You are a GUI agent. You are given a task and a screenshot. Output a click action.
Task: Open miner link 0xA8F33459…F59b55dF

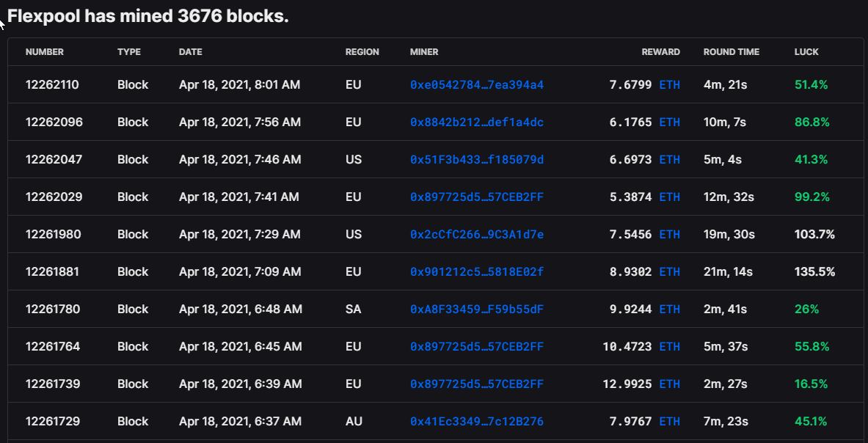[x=477, y=310]
